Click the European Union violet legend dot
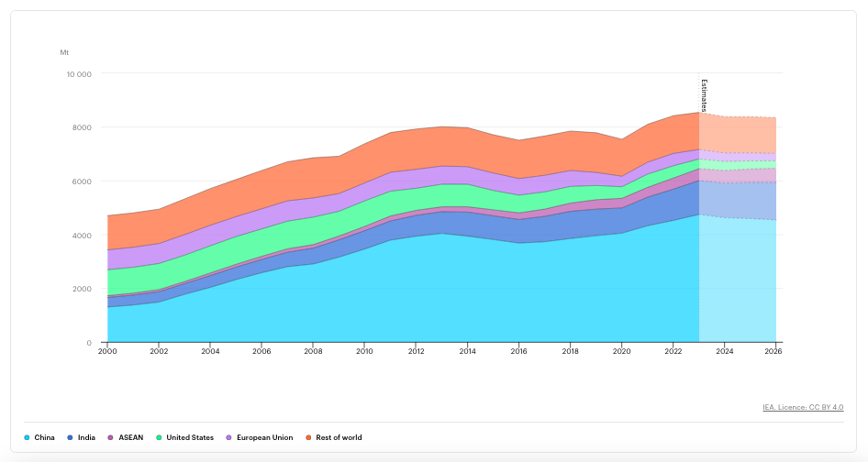Viewport: 868px width, 462px height. [x=229, y=437]
